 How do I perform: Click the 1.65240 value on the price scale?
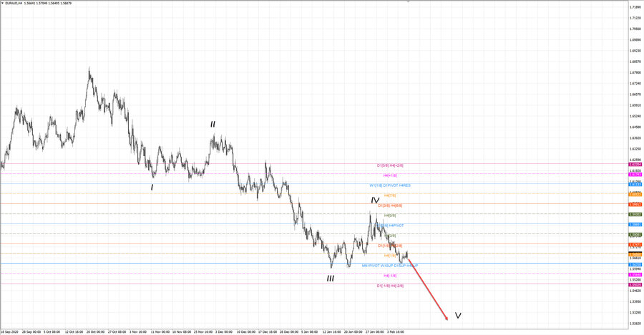coord(635,117)
